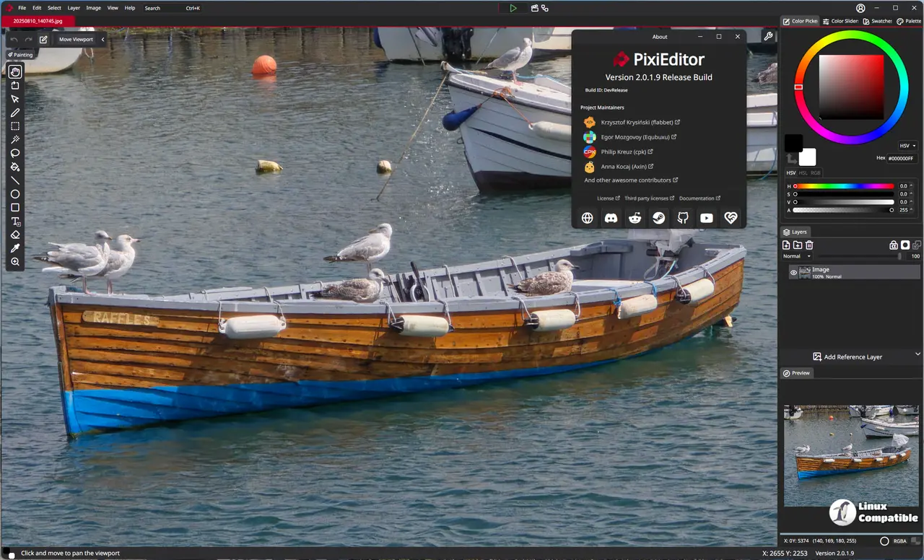924x560 pixels.
Task: Click the Zoom magnifier tool
Action: click(x=15, y=262)
